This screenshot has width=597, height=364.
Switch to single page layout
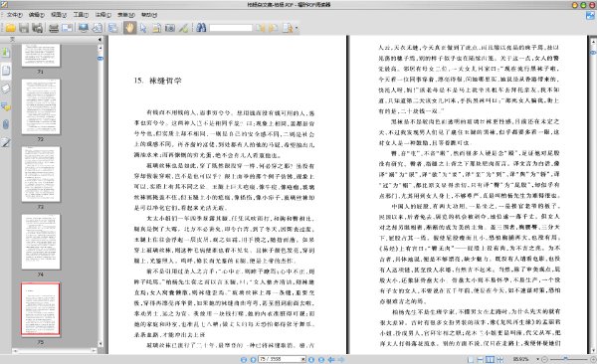[471, 359]
